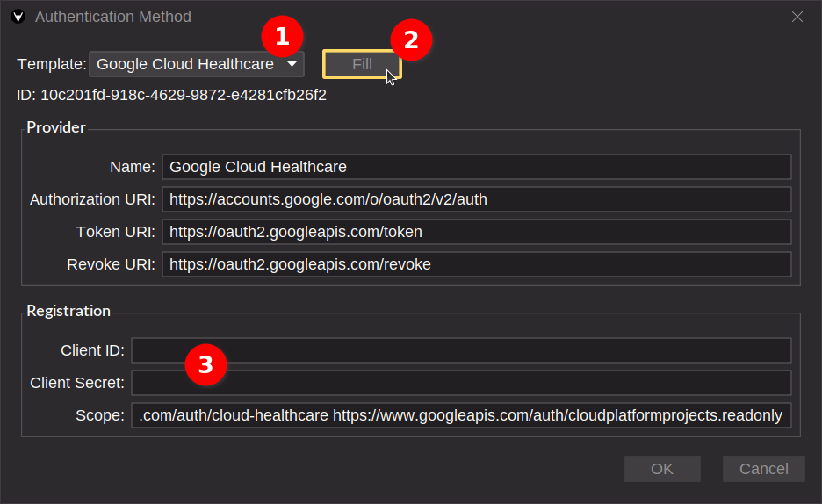Click the Weasis logo icon in the title bar

(x=18, y=17)
